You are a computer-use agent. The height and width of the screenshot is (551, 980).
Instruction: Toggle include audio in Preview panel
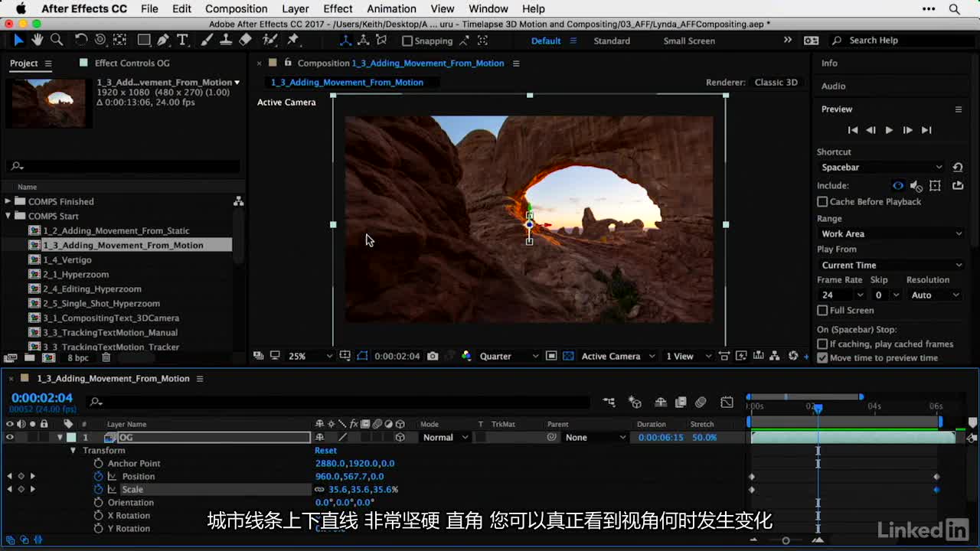coord(916,185)
